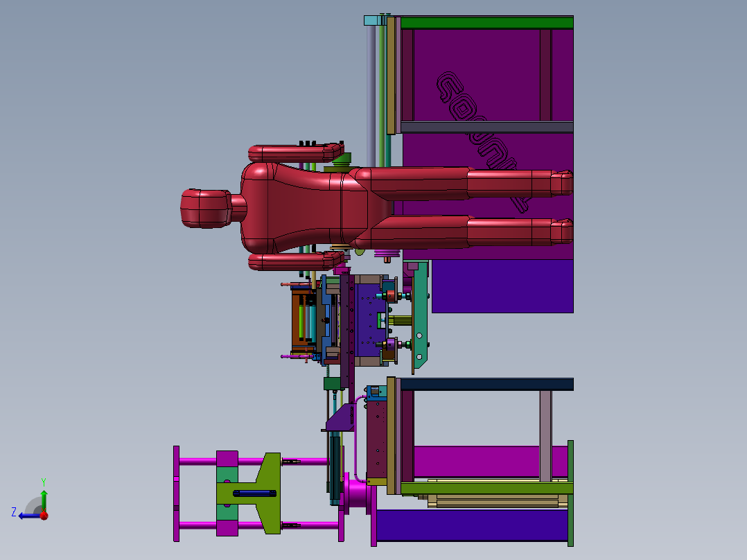The width and height of the screenshot is (747, 560).
Task: Select the indigo panel beside the teal plate
Action: point(502,286)
